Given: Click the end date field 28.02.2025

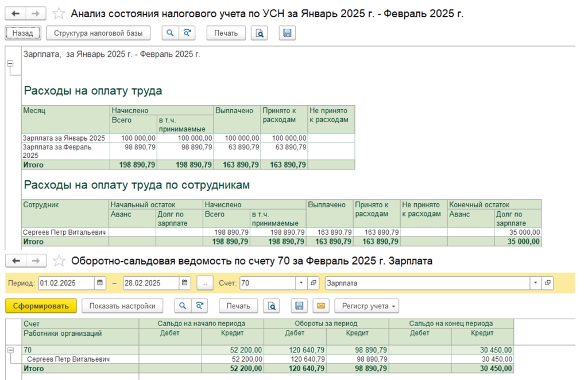Looking at the screenshot, I should pyautogui.click(x=151, y=283).
